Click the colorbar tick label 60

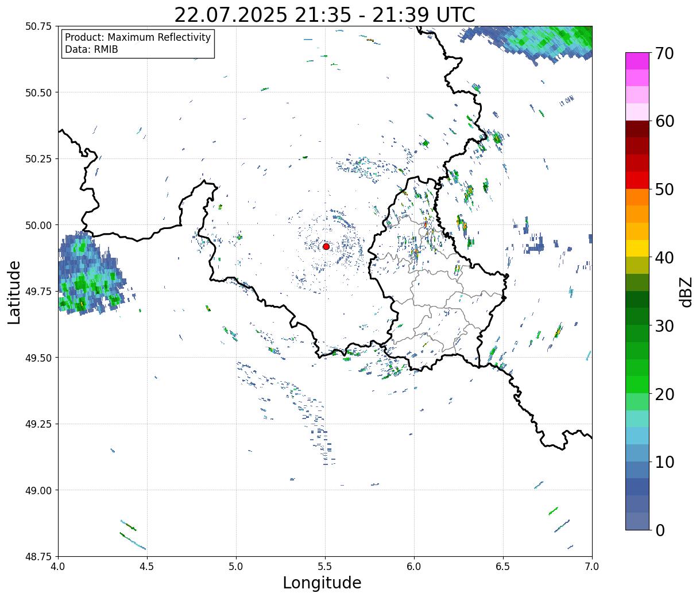pos(664,121)
